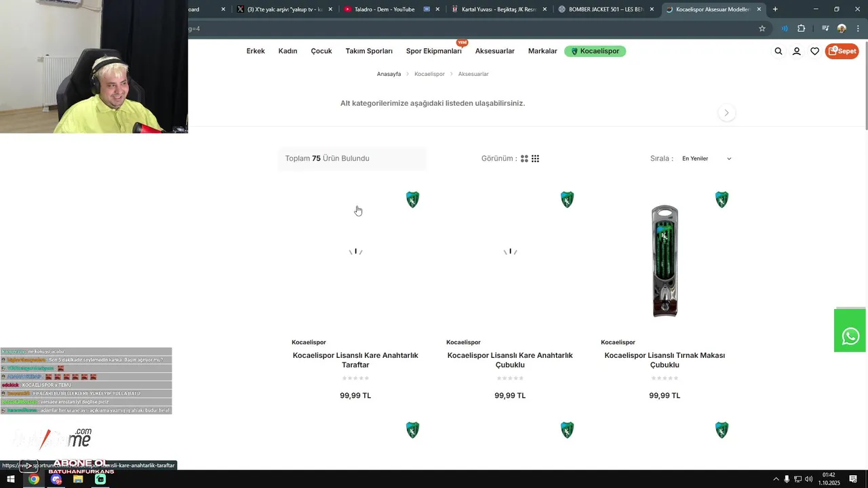This screenshot has height=488, width=868.
Task: Open the notifications center icon
Action: (853, 479)
